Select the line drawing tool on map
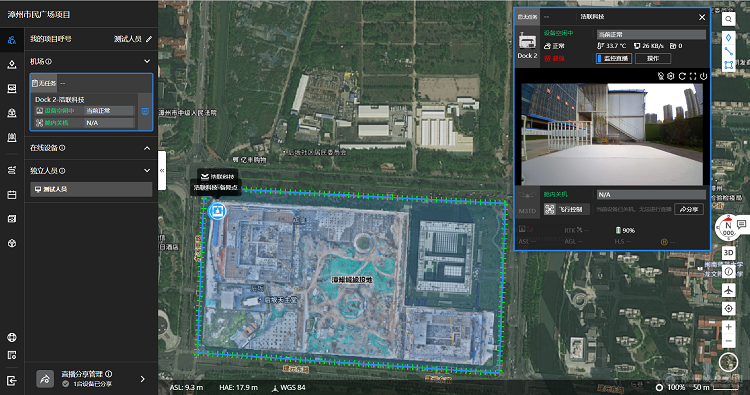The height and width of the screenshot is (395, 750). click(x=728, y=51)
